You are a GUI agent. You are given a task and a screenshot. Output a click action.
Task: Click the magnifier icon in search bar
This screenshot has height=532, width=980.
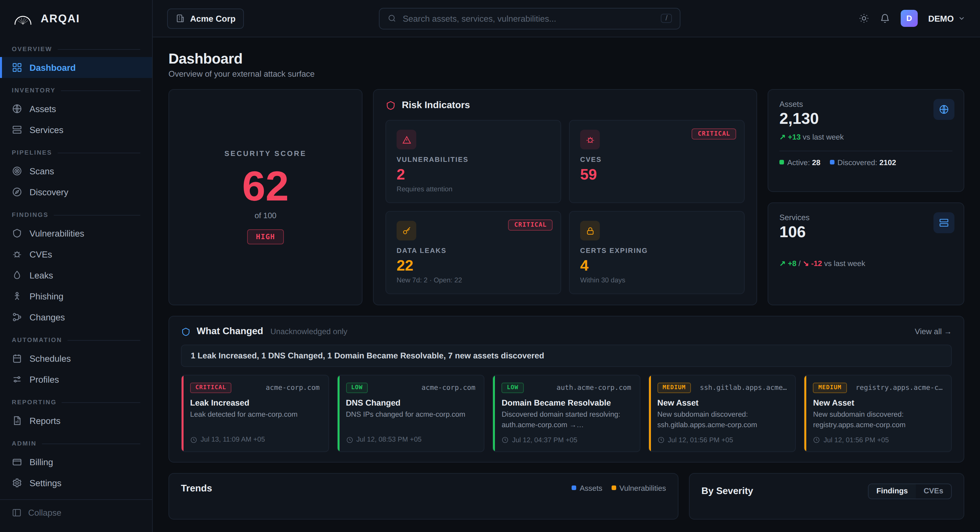coord(392,19)
